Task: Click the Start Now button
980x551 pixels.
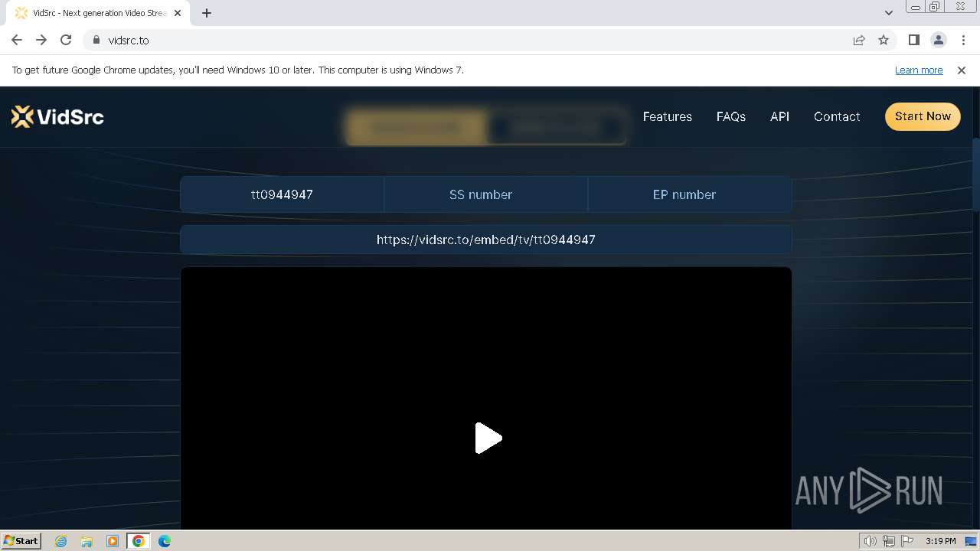Action: 923,116
